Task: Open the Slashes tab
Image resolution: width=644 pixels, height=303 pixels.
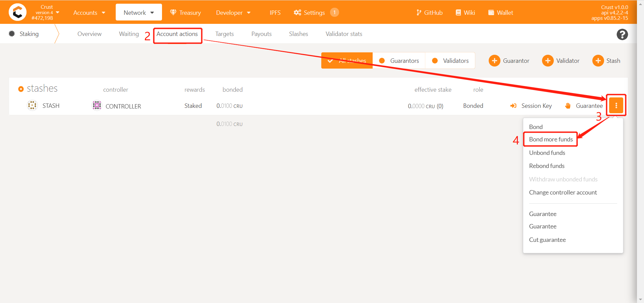Action: (299, 34)
